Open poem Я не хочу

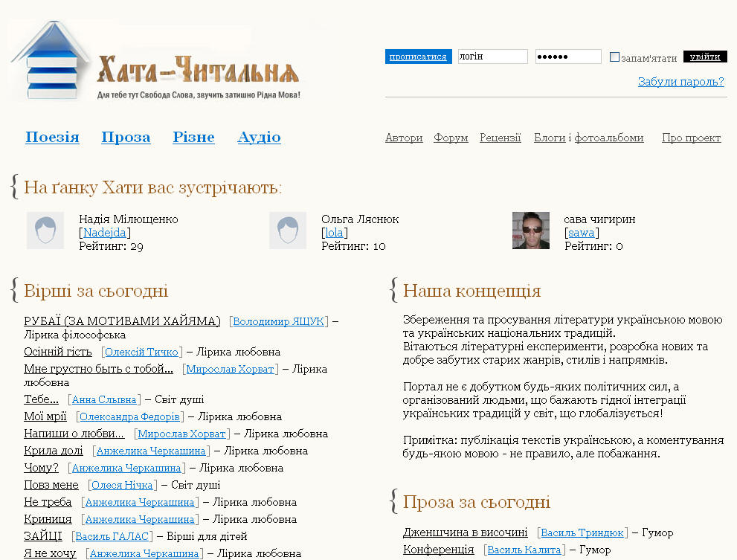(x=50, y=553)
